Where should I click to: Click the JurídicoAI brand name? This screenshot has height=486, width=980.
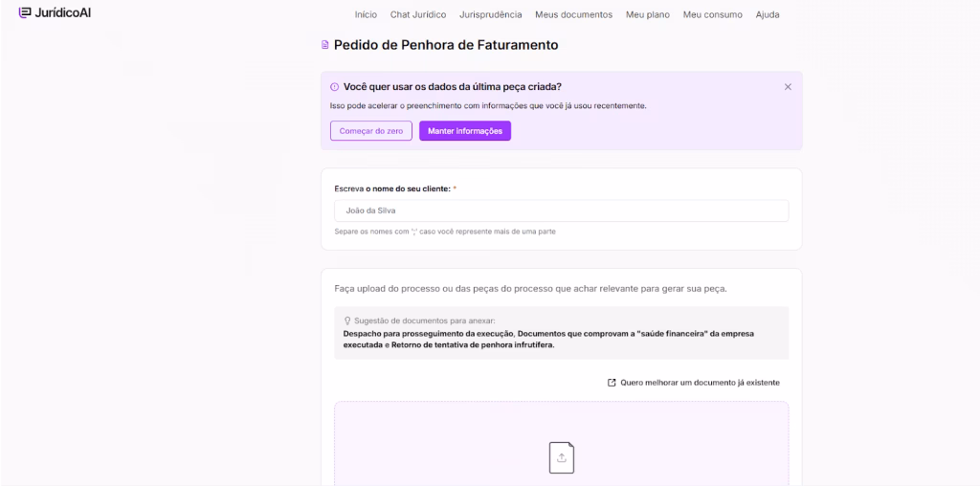(63, 12)
